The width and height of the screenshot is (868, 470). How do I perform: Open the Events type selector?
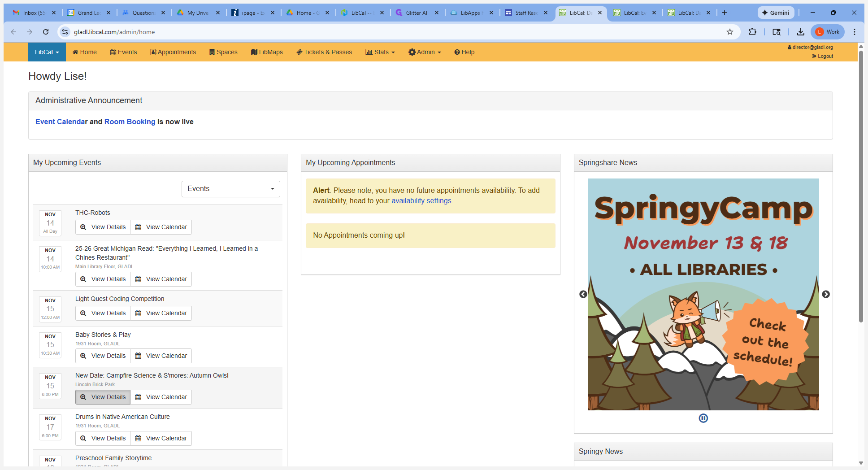coord(231,189)
